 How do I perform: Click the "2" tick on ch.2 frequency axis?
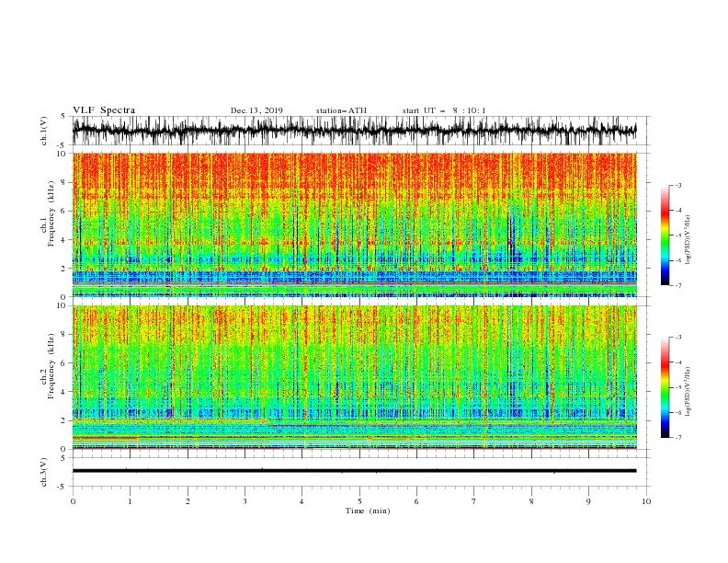[64, 420]
